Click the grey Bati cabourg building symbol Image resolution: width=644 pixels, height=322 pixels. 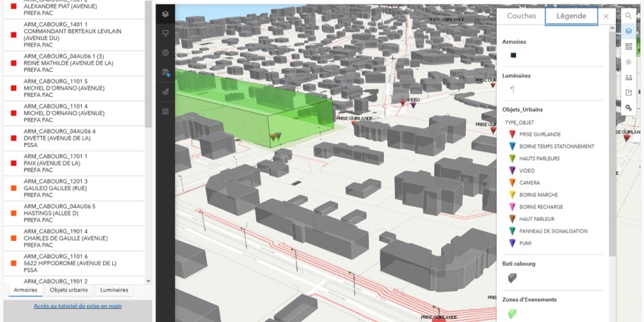[x=512, y=278]
